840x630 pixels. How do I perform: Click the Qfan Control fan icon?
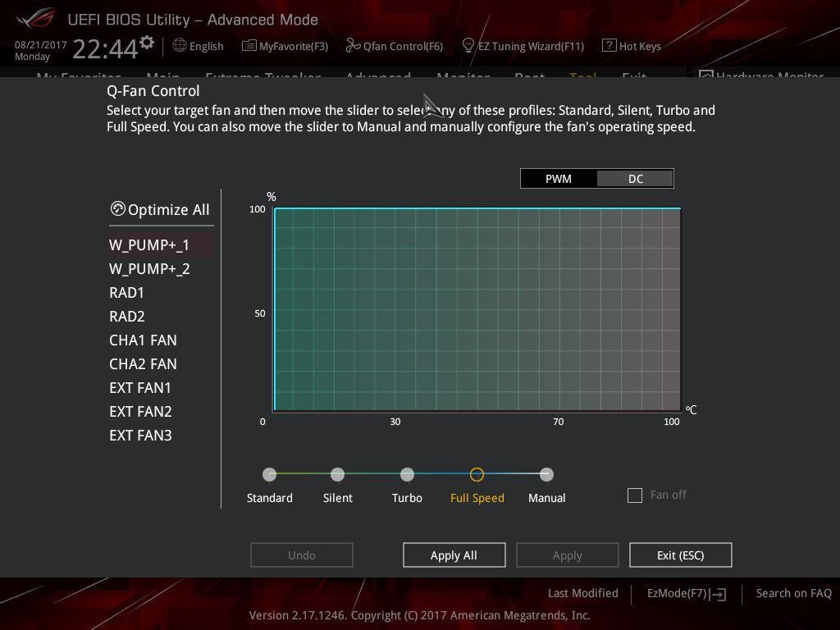(353, 46)
